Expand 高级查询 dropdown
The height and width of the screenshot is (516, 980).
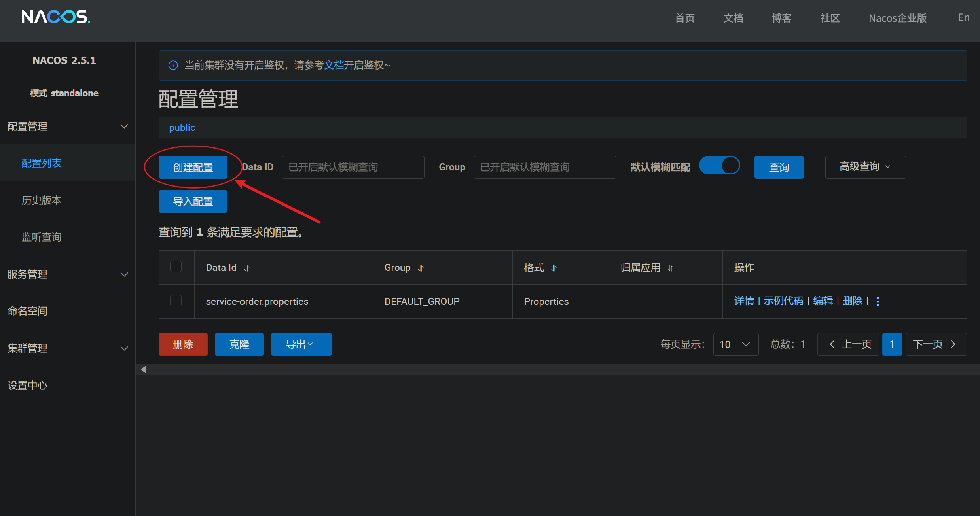point(865,167)
